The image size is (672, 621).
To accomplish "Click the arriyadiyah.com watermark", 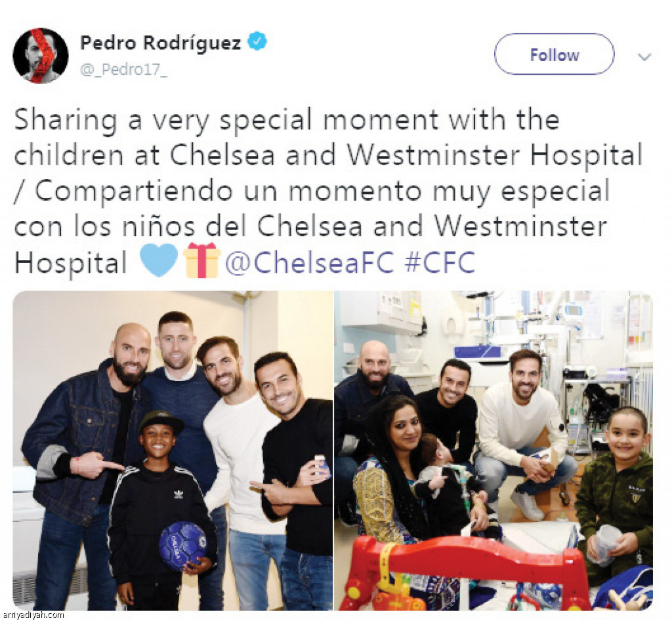I will (x=32, y=616).
